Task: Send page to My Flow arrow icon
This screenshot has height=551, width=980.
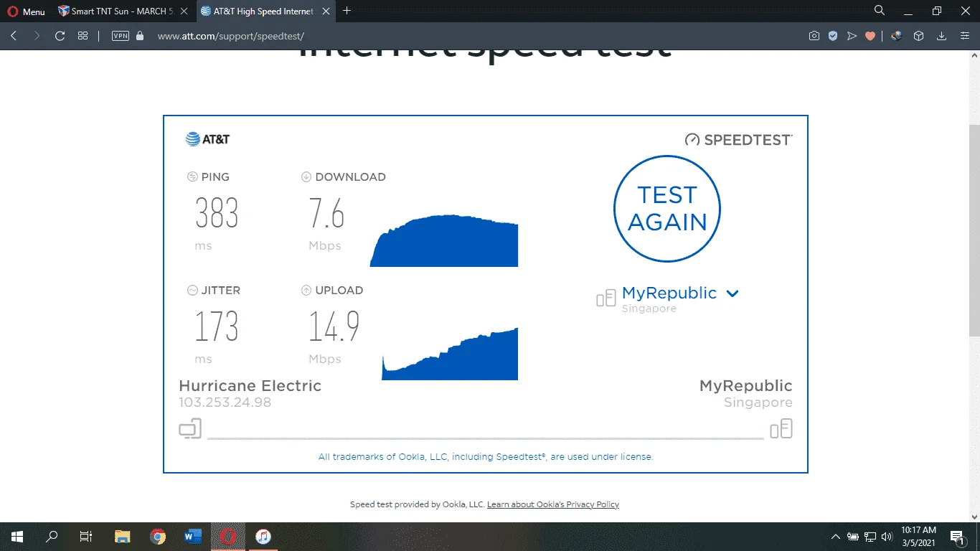Action: [852, 36]
